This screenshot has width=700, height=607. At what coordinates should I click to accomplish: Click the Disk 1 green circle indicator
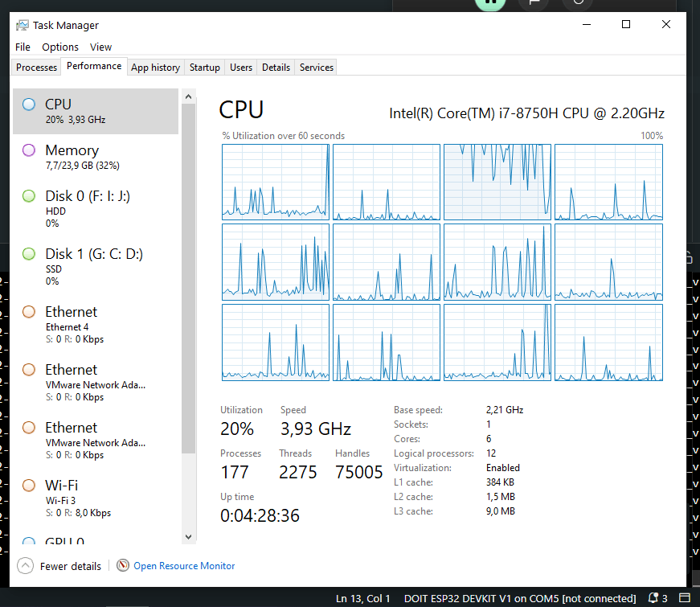tap(29, 254)
